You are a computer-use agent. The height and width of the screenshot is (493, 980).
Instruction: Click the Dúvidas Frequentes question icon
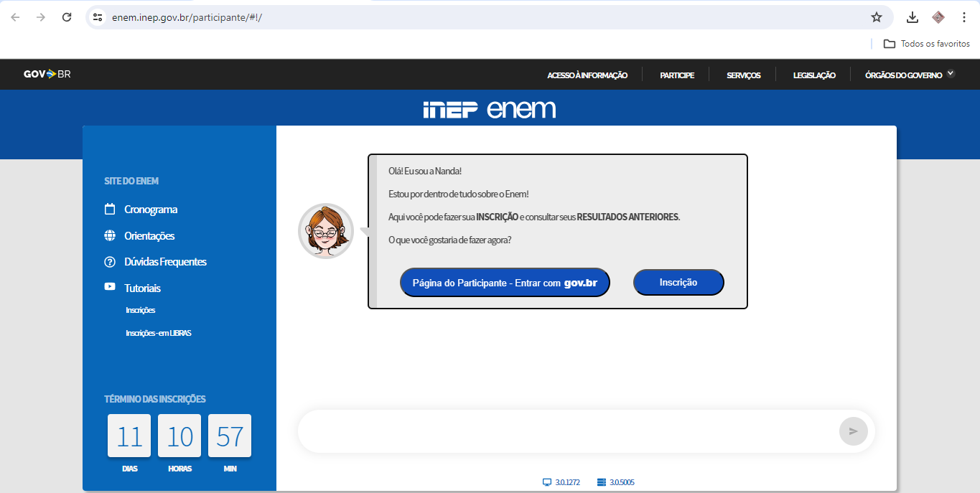tap(110, 262)
